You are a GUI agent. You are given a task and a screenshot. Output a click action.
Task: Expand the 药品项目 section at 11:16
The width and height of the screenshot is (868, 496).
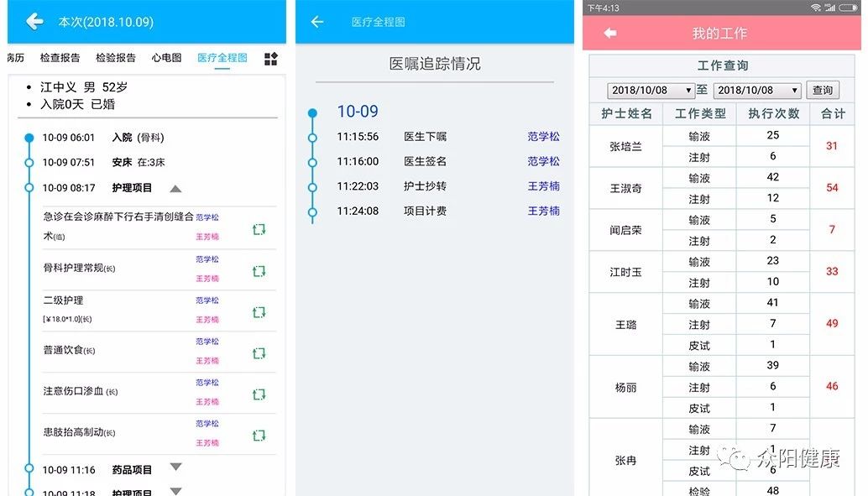[175, 467]
